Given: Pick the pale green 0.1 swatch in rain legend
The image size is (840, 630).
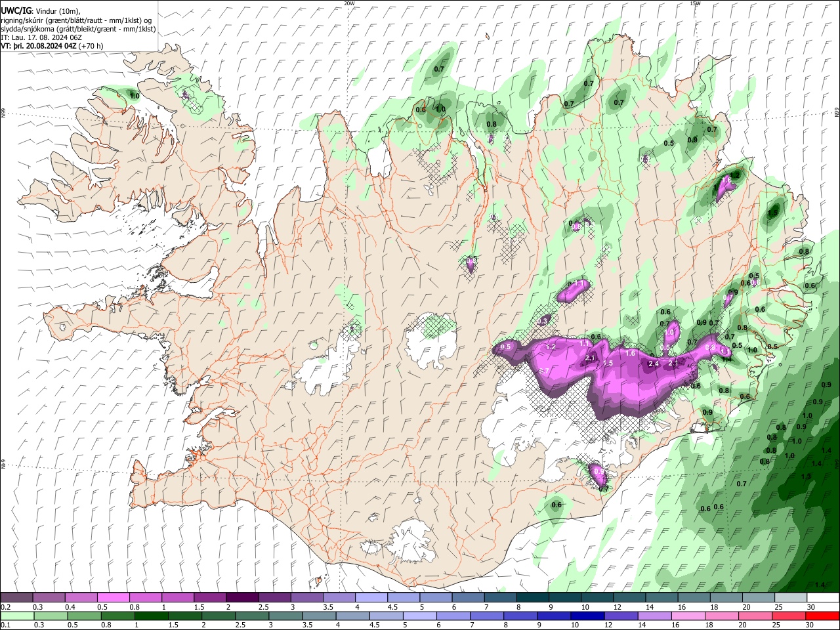Looking at the screenshot, I should 17,616.
